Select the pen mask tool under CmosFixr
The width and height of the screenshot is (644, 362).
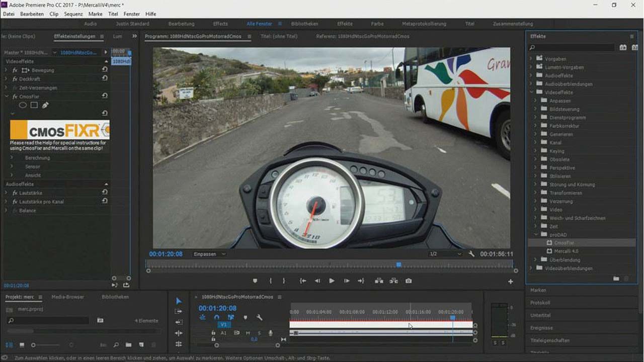coord(45,105)
